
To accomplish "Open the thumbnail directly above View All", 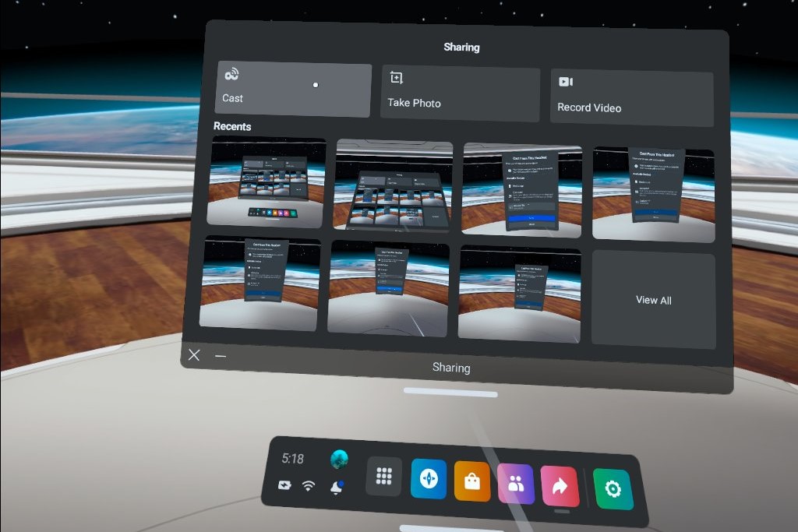I will tap(653, 193).
